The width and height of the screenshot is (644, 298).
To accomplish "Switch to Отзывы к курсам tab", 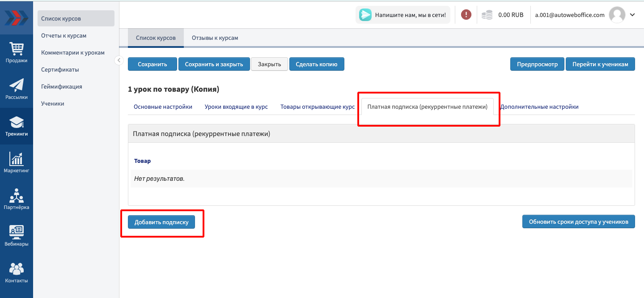I will point(215,38).
